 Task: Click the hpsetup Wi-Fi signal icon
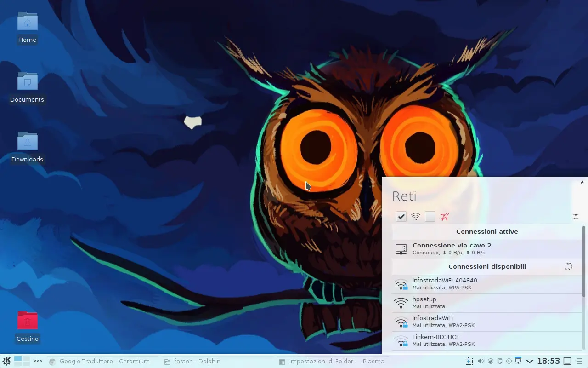coord(401,303)
